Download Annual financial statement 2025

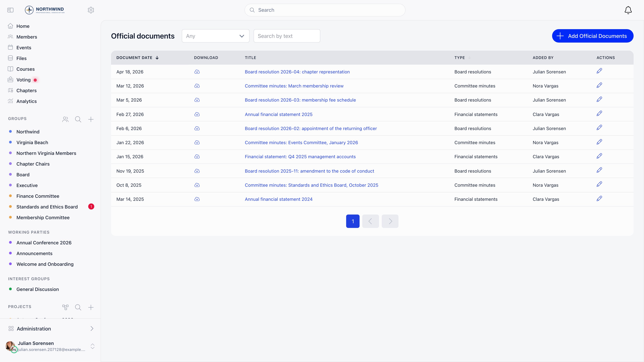click(197, 114)
